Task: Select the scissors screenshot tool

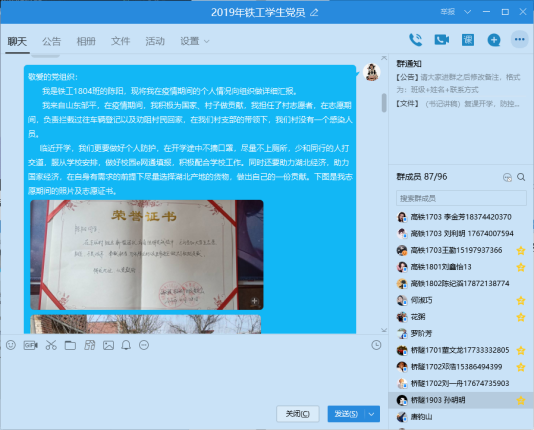Action: coord(51,345)
